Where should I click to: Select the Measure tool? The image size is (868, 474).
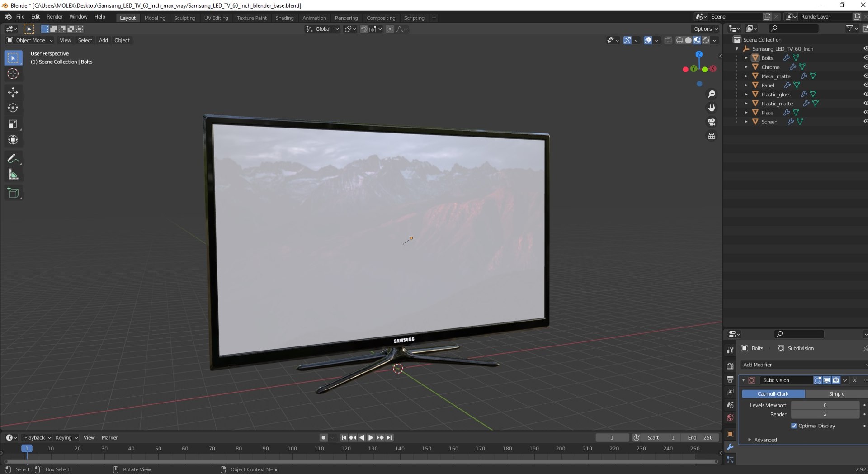click(x=13, y=175)
